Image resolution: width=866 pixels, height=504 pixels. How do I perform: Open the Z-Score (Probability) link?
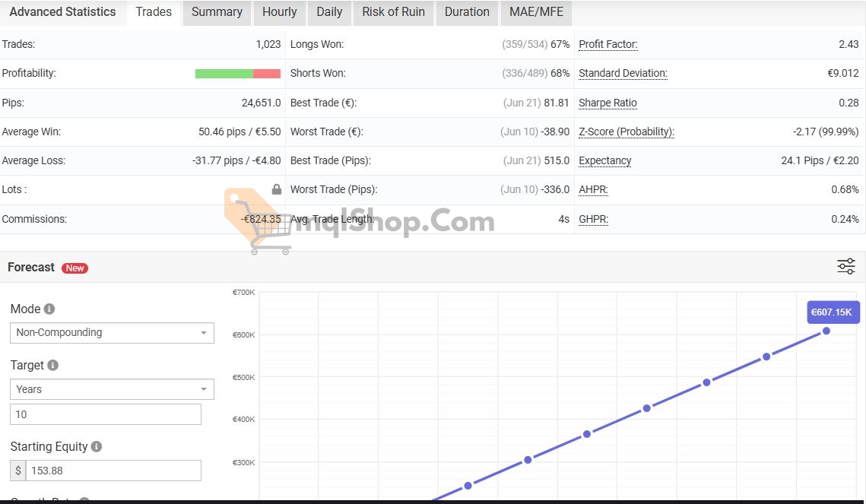626,132
